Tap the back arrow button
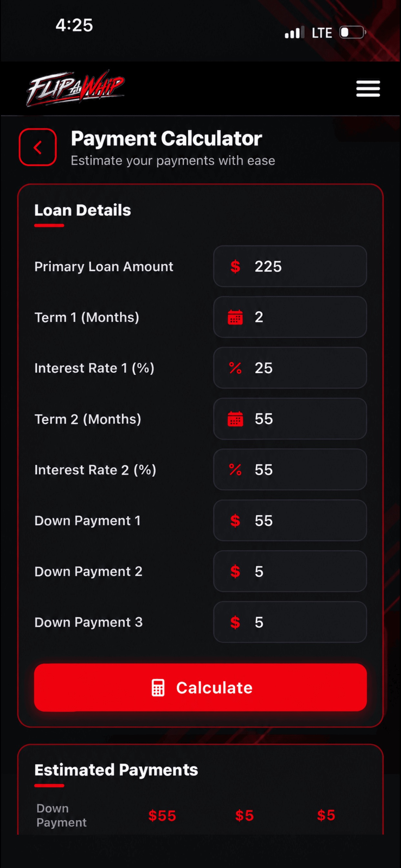Screen dimensions: 401x868 38,147
